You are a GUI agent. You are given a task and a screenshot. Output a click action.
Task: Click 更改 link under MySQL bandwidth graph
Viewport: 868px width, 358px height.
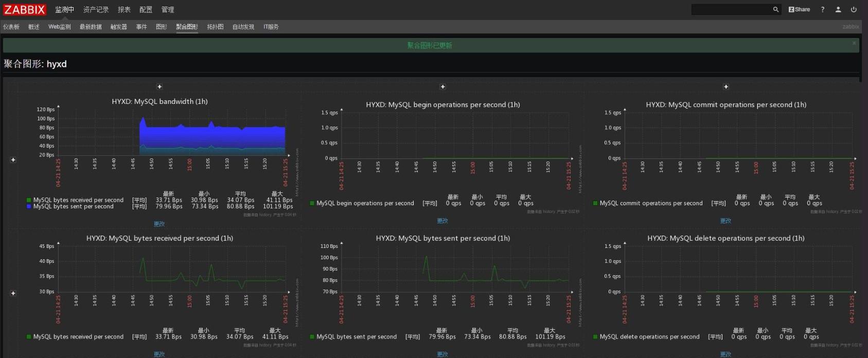(x=160, y=224)
